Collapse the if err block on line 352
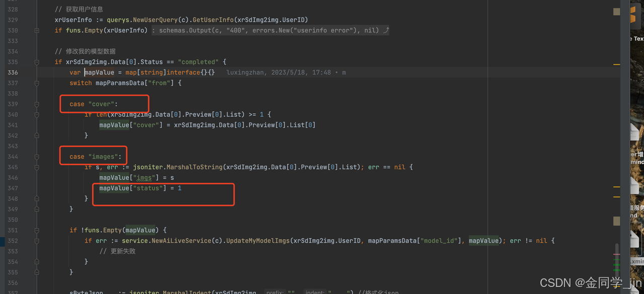 (37, 241)
